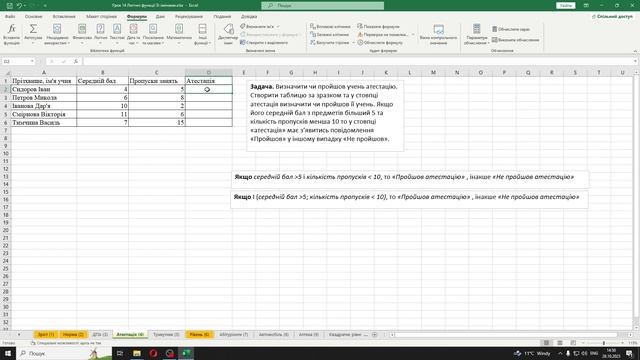
Task: Click the Insert Function fx beside formula bar
Action: pyautogui.click(x=76, y=61)
